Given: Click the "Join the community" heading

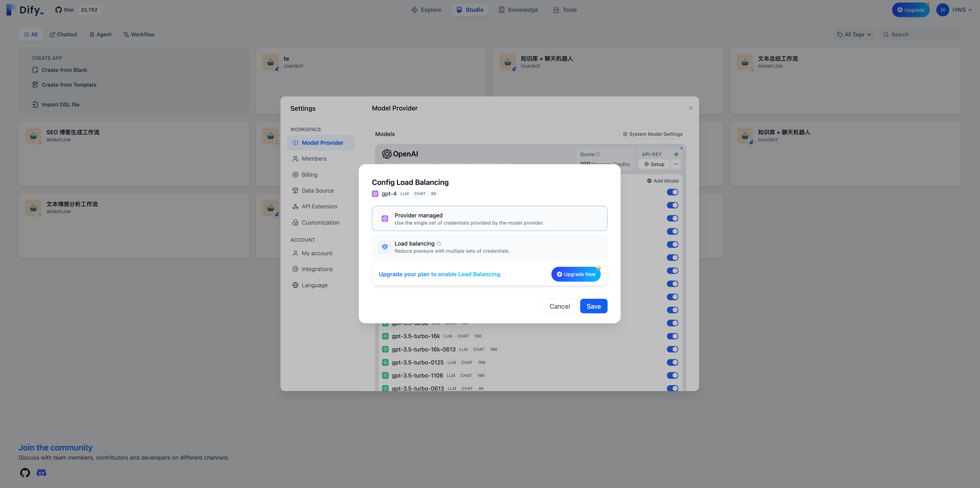Looking at the screenshot, I should tap(55, 448).
